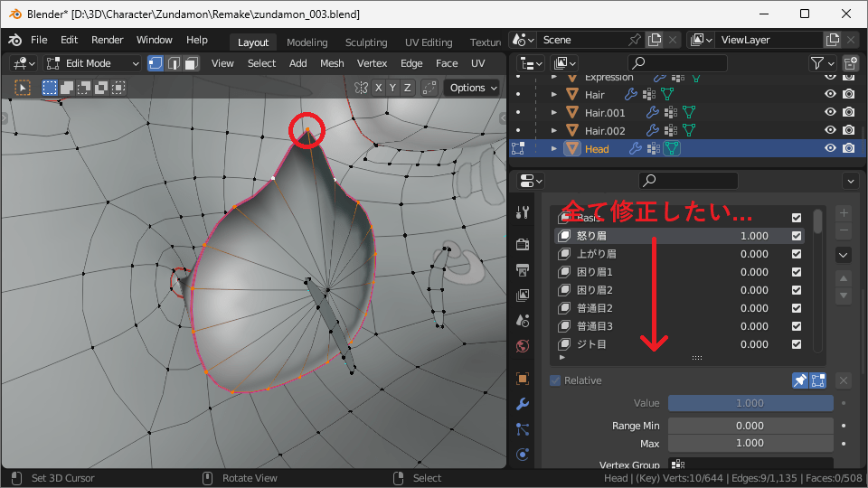Open the Mesh menu
The width and height of the screenshot is (868, 488).
tap(332, 63)
